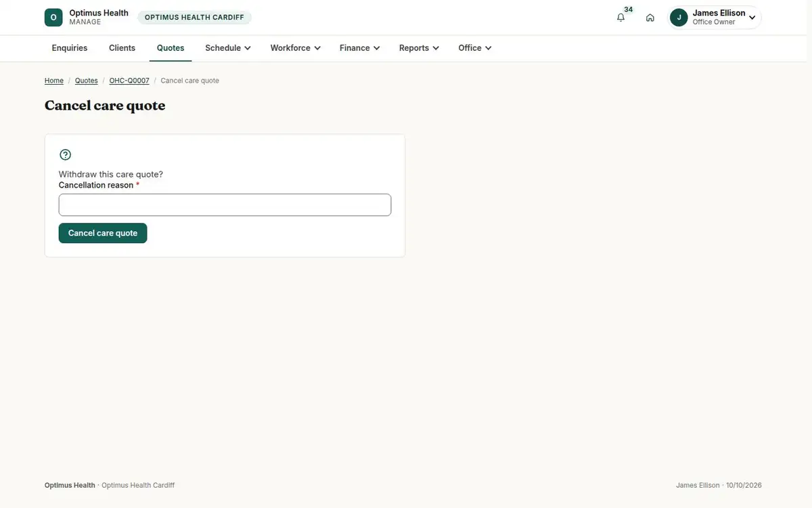
Task: Expand the Reports menu
Action: [420, 48]
